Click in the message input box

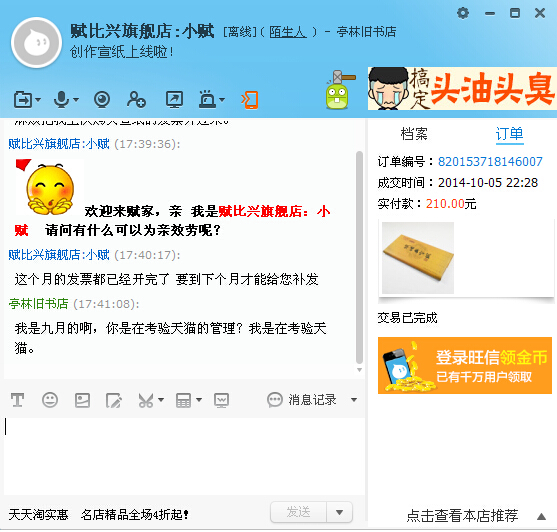point(184,456)
